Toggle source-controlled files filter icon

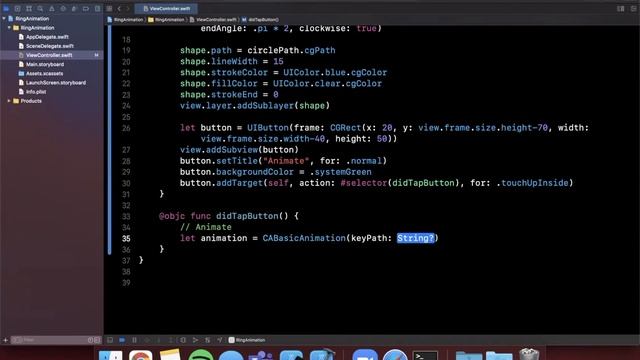(x=97, y=340)
